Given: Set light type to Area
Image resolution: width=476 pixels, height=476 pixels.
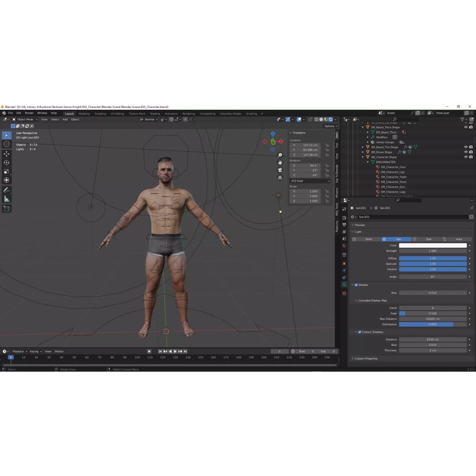Looking at the screenshot, I should tap(457, 239).
